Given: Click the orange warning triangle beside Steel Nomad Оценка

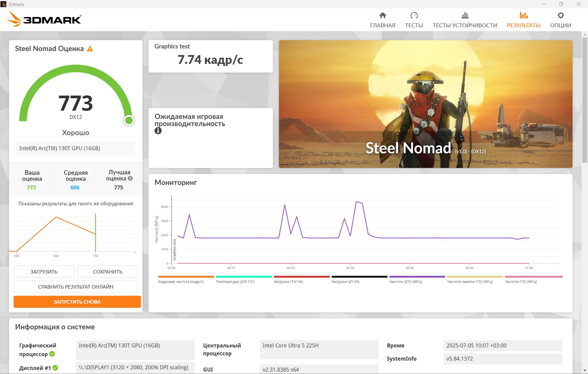Looking at the screenshot, I should (90, 49).
